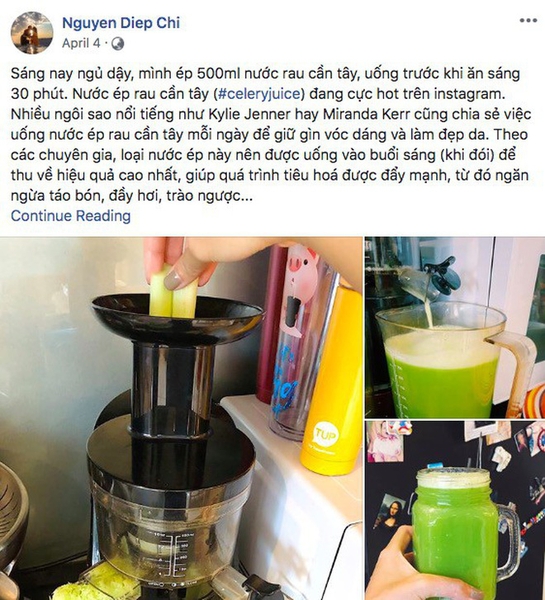Open the mason jar juice photo
Image resolution: width=545 pixels, height=600 pixels.
click(x=455, y=510)
